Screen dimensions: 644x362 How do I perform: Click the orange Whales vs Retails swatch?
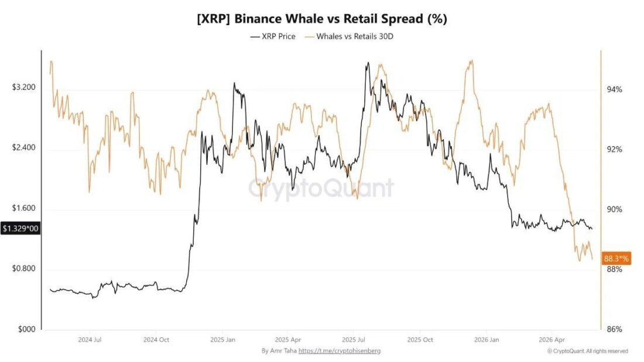309,36
